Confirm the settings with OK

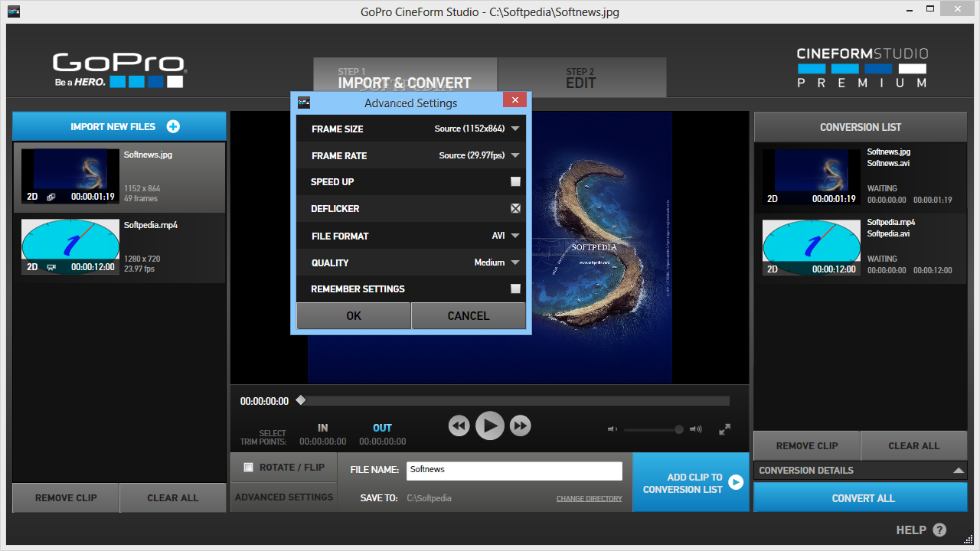[x=354, y=315]
